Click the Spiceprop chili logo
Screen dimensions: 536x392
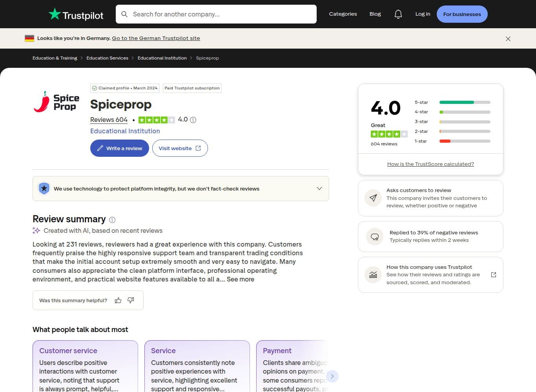click(56, 102)
